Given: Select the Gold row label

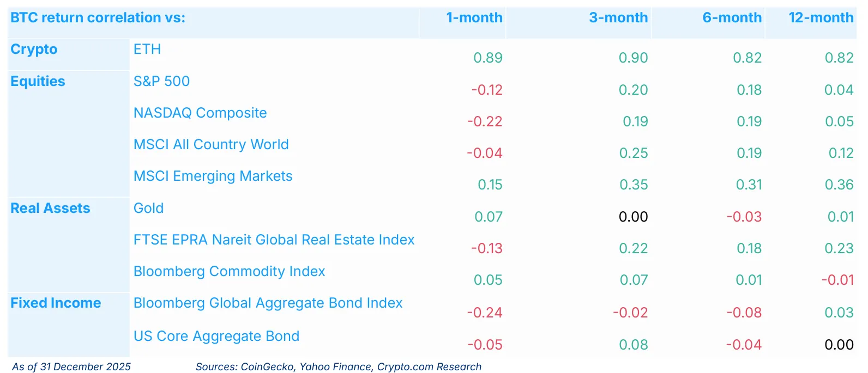Looking at the screenshot, I should 148,209.
